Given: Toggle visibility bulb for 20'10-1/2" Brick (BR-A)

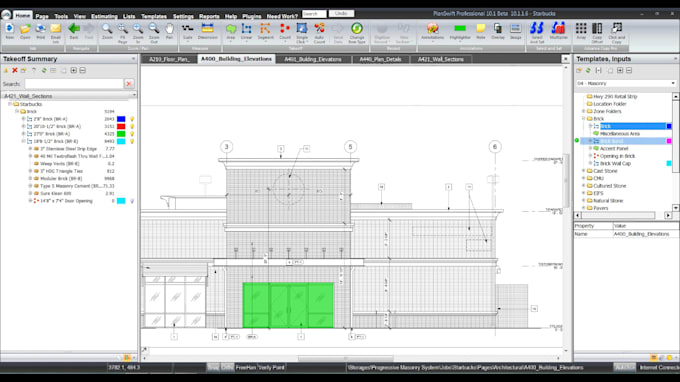Looking at the screenshot, I should click(132, 126).
